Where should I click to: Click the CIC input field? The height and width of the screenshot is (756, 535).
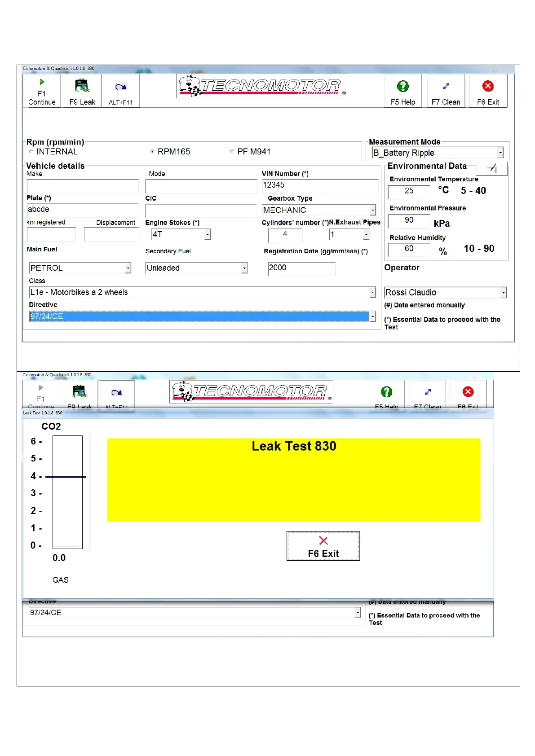click(201, 211)
